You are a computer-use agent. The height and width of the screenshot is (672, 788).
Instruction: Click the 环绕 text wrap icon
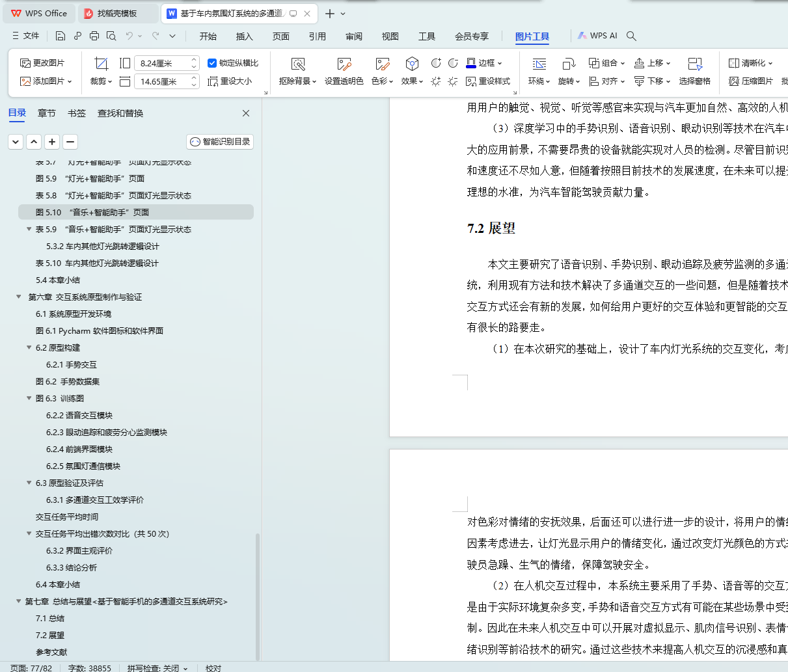point(539,64)
